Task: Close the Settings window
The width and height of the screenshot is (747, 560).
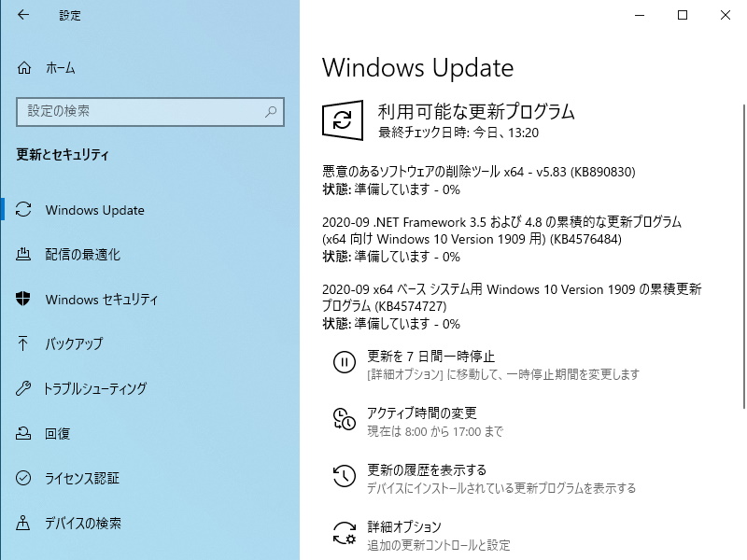Action: click(x=726, y=15)
